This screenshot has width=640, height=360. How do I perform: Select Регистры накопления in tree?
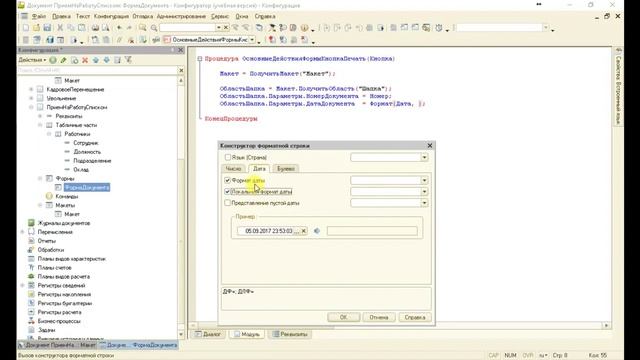coord(64,294)
